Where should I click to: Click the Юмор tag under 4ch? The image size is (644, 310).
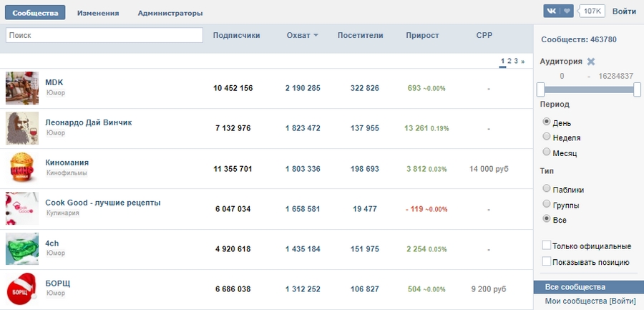point(56,253)
